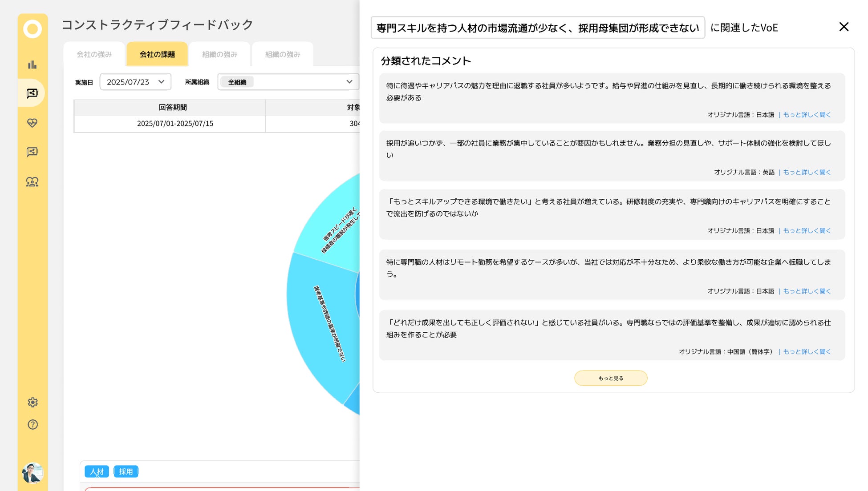Screen dimensions: 868x491
Task: Select the active feedback share chat icon
Action: click(x=32, y=93)
